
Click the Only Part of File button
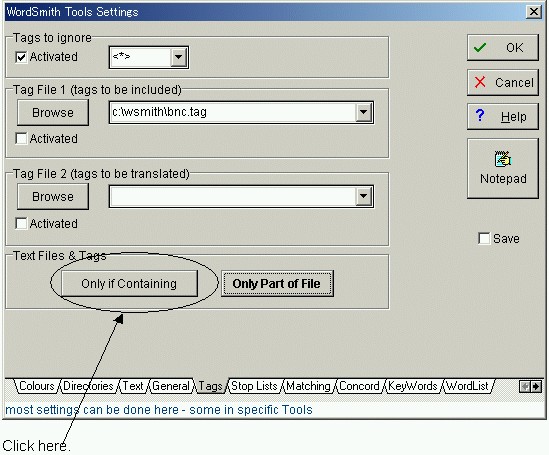277,284
